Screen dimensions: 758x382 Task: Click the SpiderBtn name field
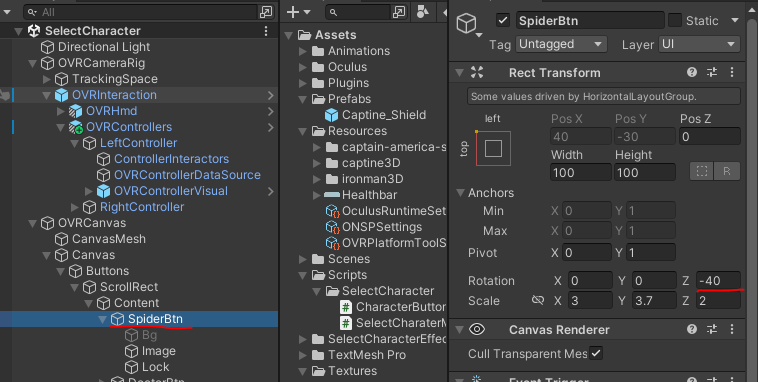(590, 20)
